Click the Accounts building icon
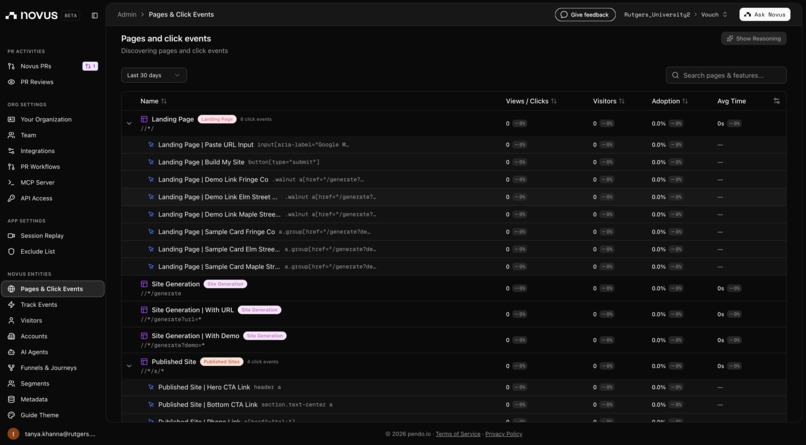The width and height of the screenshot is (806, 445). point(11,337)
